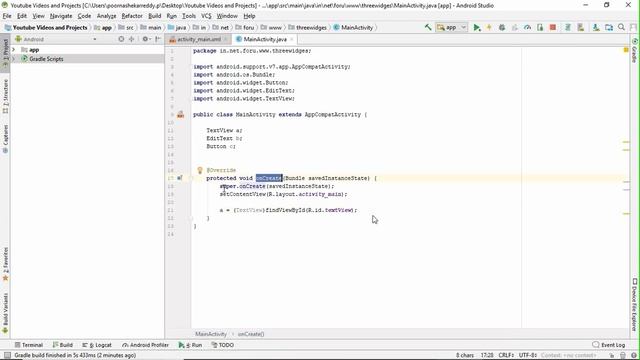This screenshot has width=640, height=360.
Task: Open the Tools menu
Action: pyautogui.click(x=189, y=16)
